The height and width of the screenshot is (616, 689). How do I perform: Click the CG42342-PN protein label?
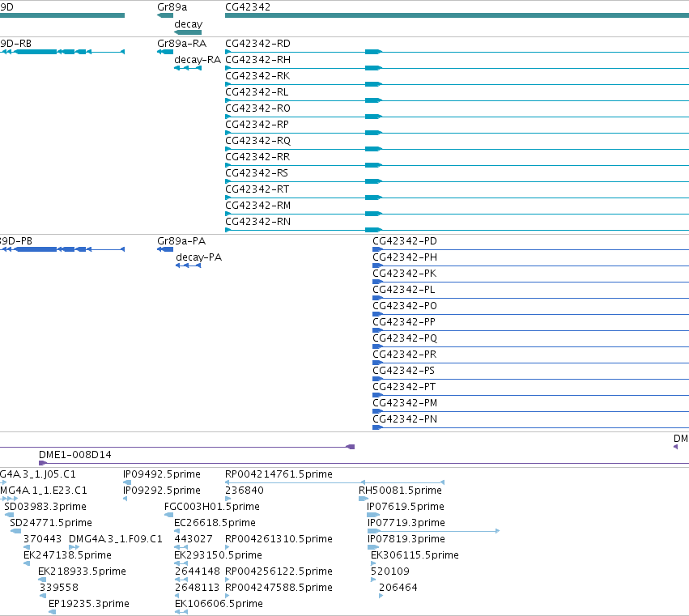point(405,420)
